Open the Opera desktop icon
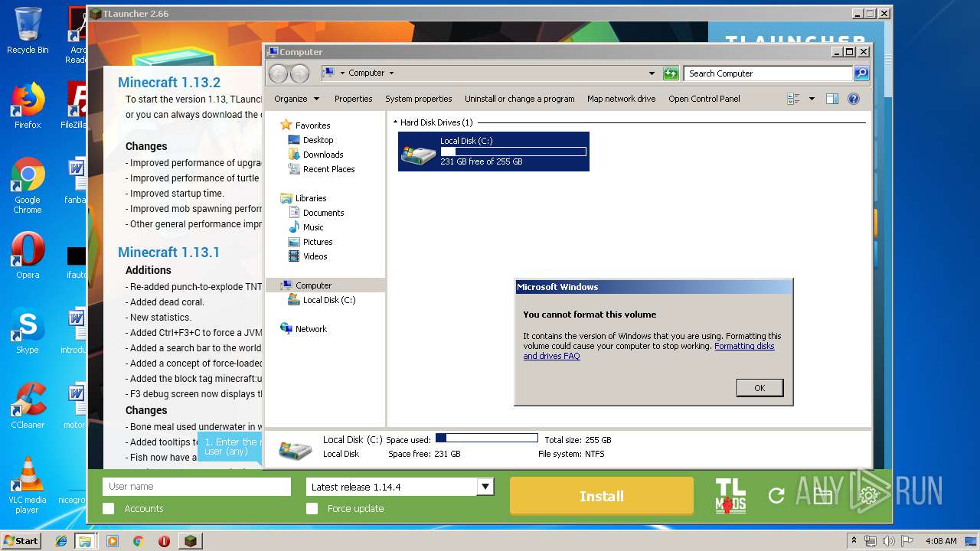 (28, 256)
